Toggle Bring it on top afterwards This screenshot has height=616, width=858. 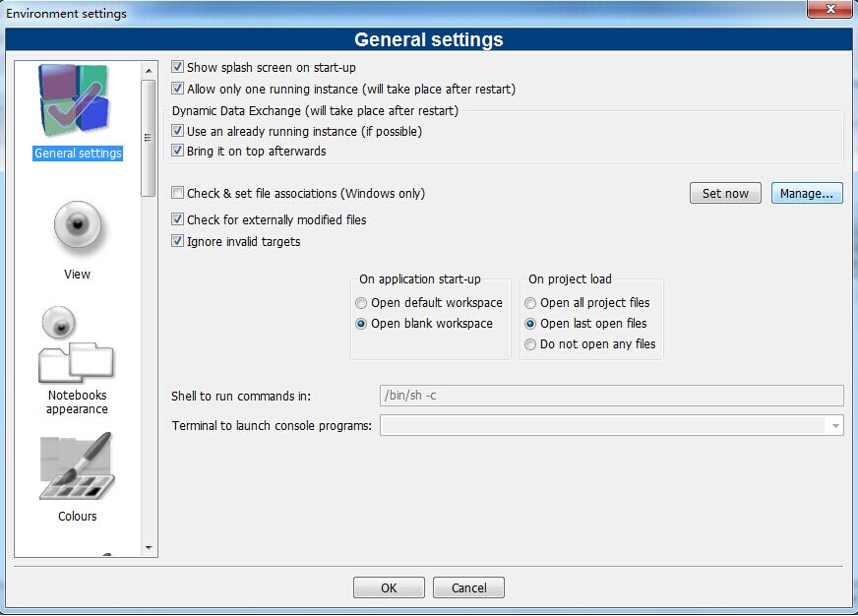178,152
